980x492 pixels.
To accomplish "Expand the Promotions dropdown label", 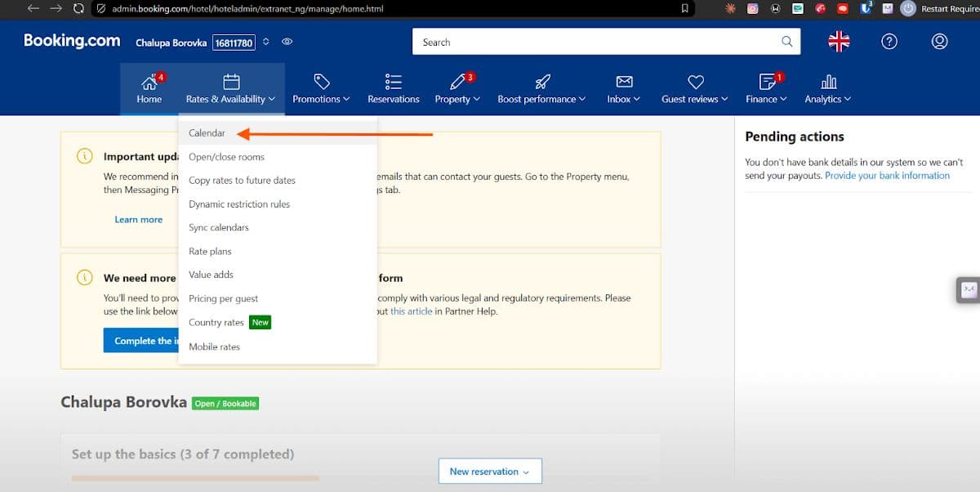I will tap(321, 99).
